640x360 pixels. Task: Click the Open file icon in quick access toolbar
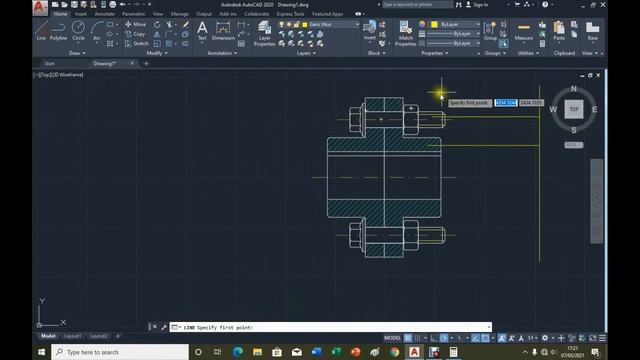pyautogui.click(x=64, y=4)
